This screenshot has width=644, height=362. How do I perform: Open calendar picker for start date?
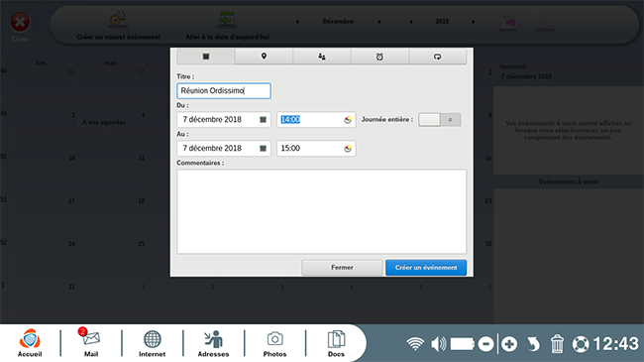coord(263,120)
